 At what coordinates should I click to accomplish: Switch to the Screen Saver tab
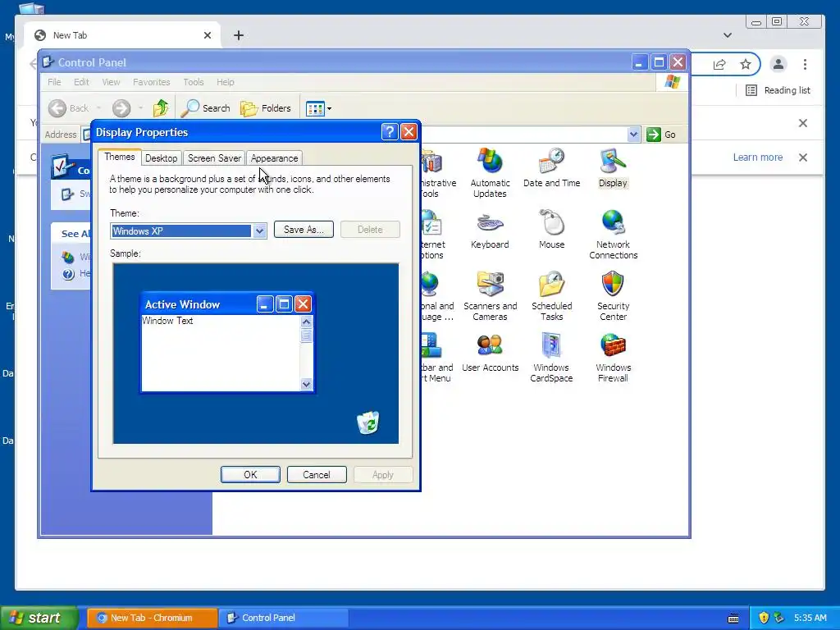click(x=214, y=158)
